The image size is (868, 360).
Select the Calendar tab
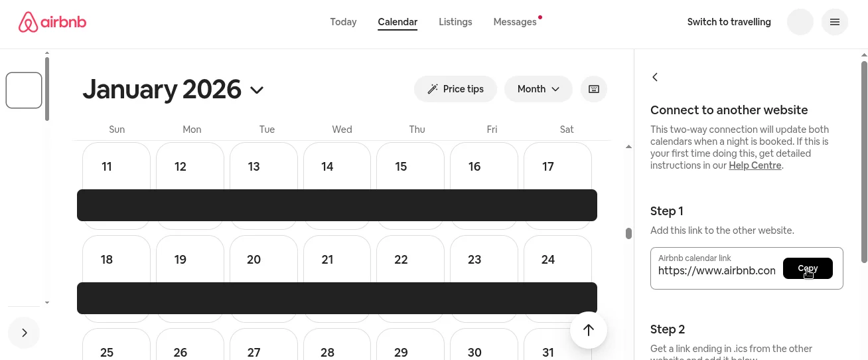pyautogui.click(x=398, y=22)
